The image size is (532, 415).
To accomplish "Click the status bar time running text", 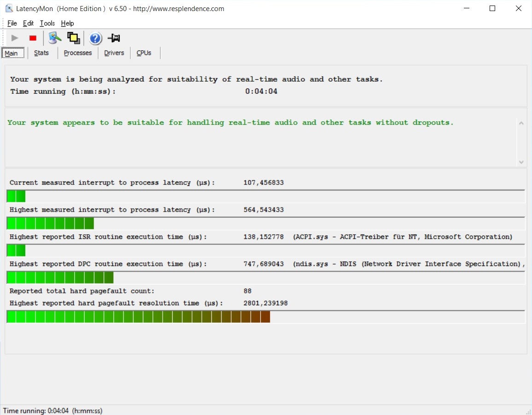I will point(53,410).
